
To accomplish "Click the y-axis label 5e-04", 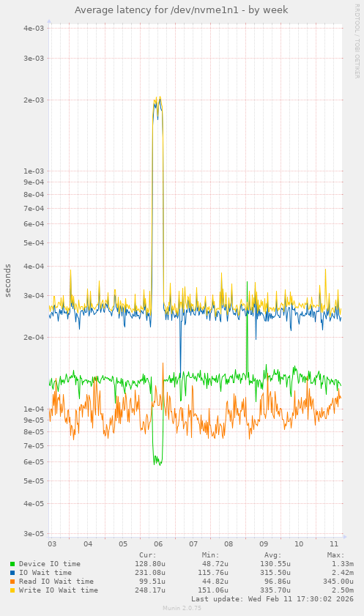I will [x=34, y=242].
